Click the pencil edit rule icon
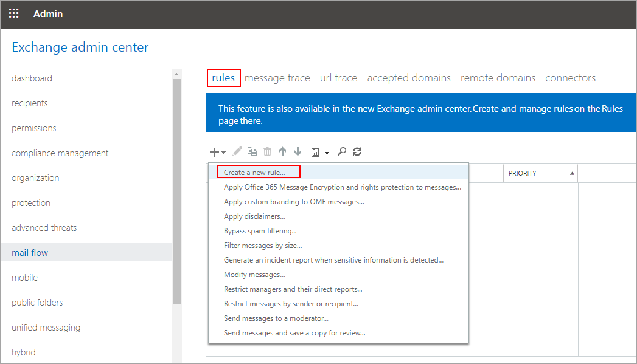This screenshot has width=637, height=364. (237, 152)
